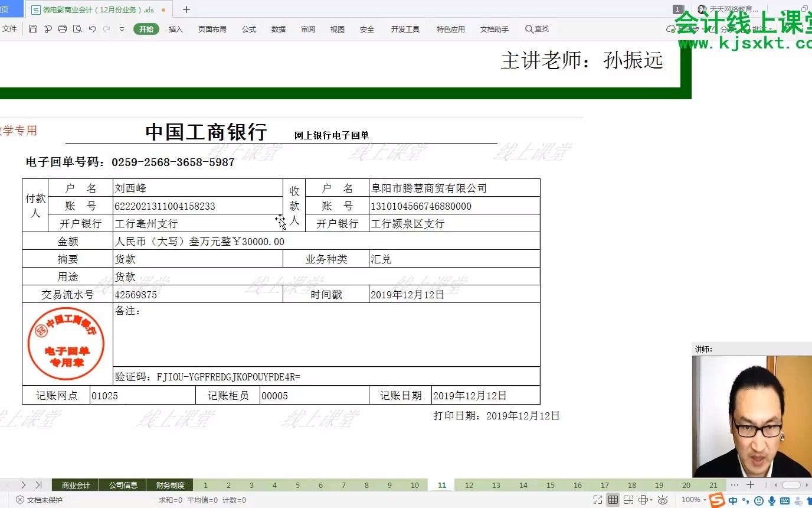Add a new sheet with plus button
This screenshot has width=812, height=508.
[x=750, y=485]
